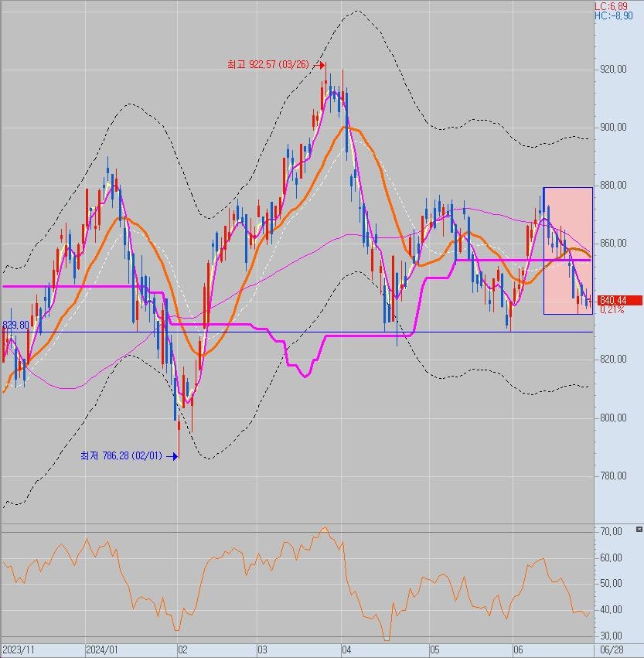
Task: Close the lower oscillator indicator panel
Action: (639, 529)
